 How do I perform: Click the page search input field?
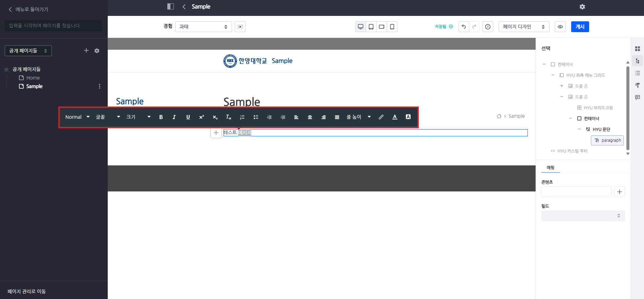click(54, 26)
